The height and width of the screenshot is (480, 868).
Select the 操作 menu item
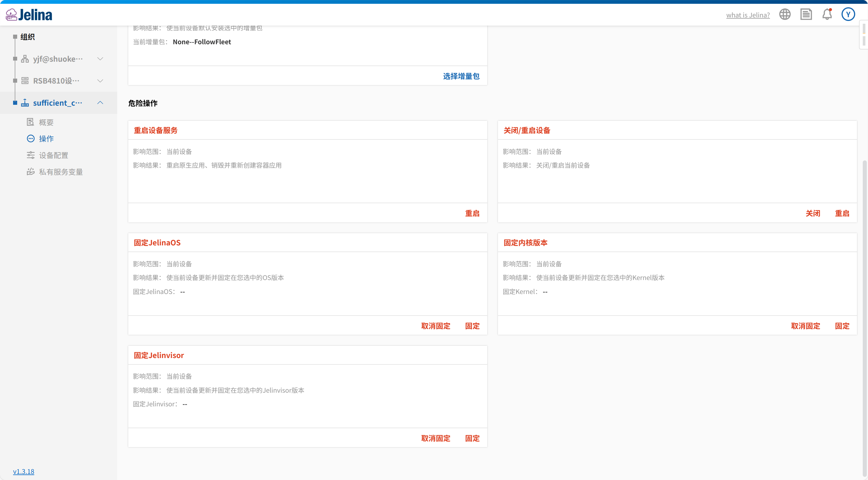(46, 139)
